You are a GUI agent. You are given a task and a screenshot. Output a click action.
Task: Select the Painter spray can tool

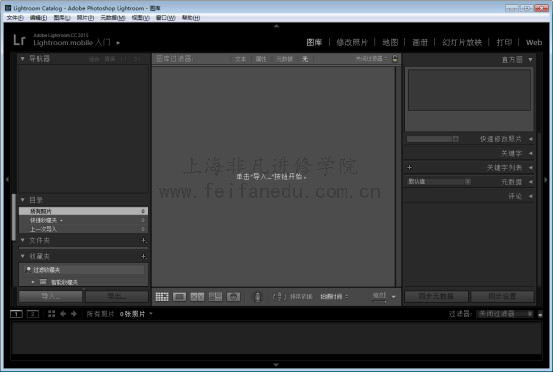point(258,296)
